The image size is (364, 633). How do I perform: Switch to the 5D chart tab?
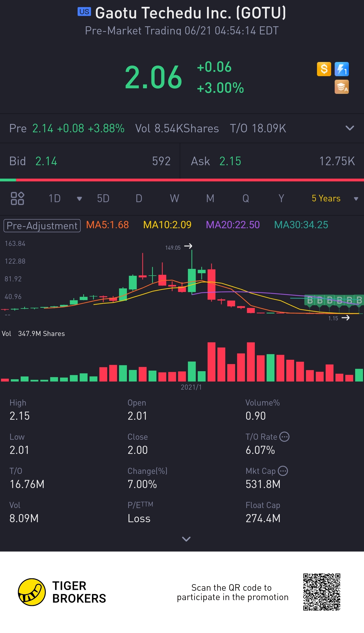[103, 199]
